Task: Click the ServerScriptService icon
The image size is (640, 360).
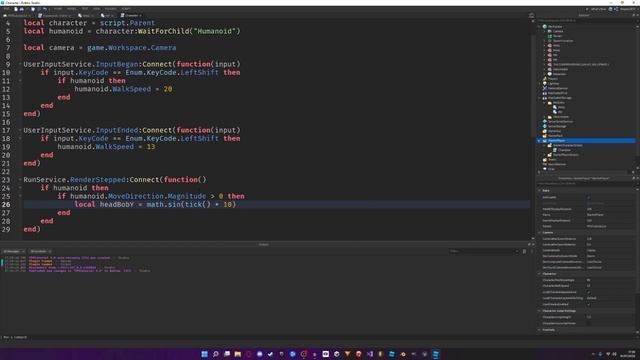Action: [x=544, y=122]
